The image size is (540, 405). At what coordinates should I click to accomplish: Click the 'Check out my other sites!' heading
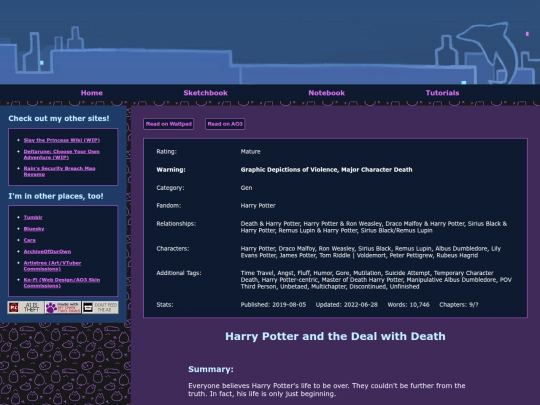coord(59,118)
